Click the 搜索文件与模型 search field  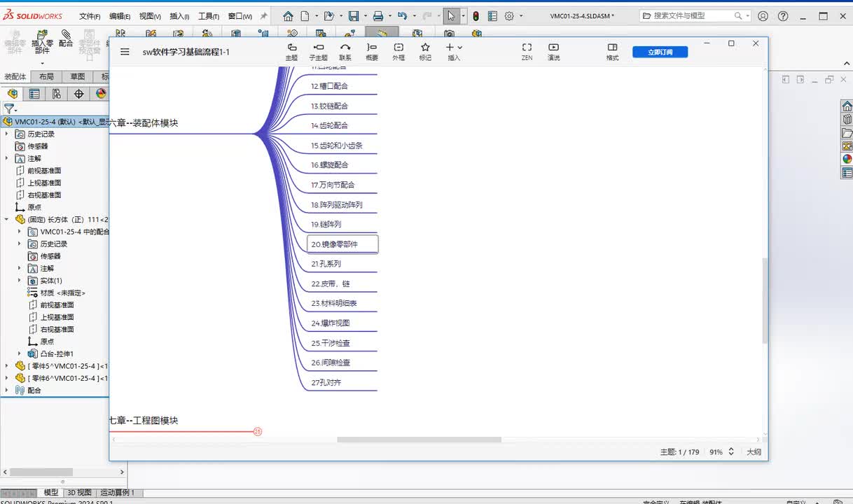(x=693, y=16)
